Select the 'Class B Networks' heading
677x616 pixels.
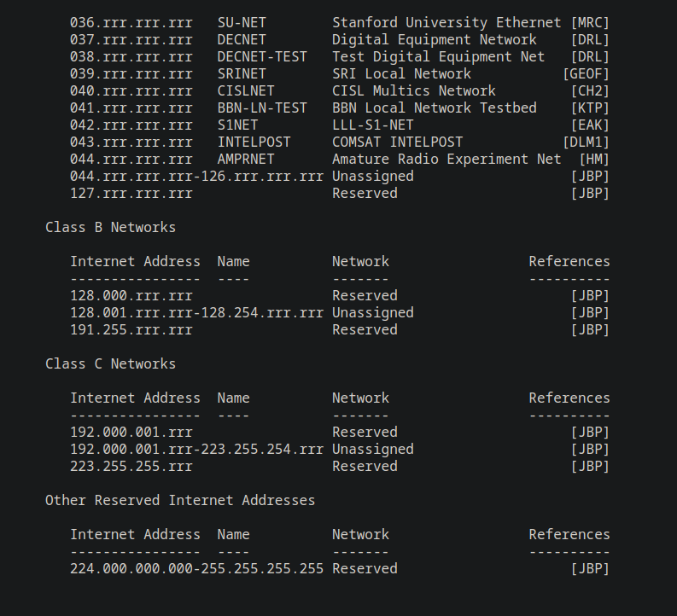110,227
